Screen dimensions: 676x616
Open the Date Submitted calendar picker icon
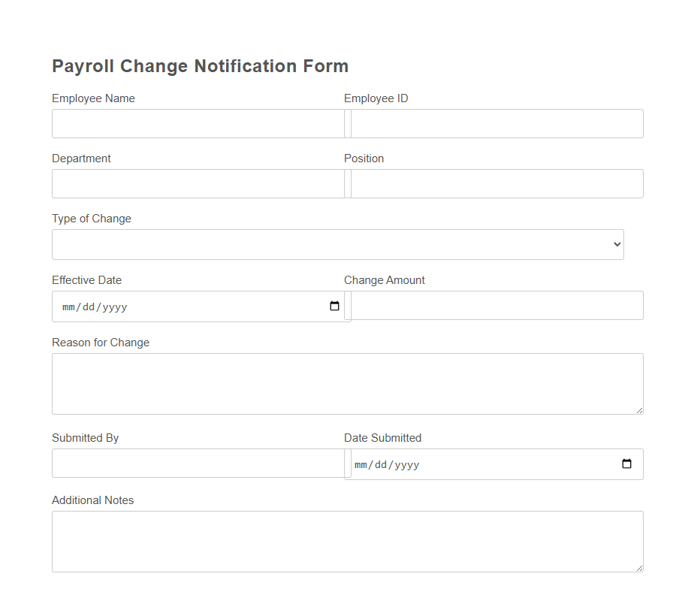tap(626, 464)
